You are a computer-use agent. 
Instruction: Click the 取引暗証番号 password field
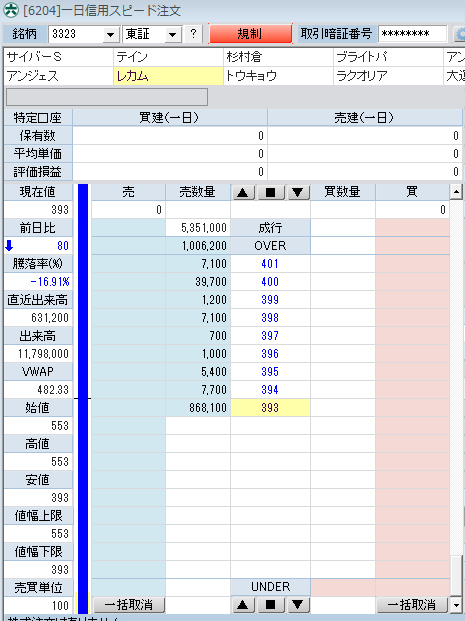point(412,34)
